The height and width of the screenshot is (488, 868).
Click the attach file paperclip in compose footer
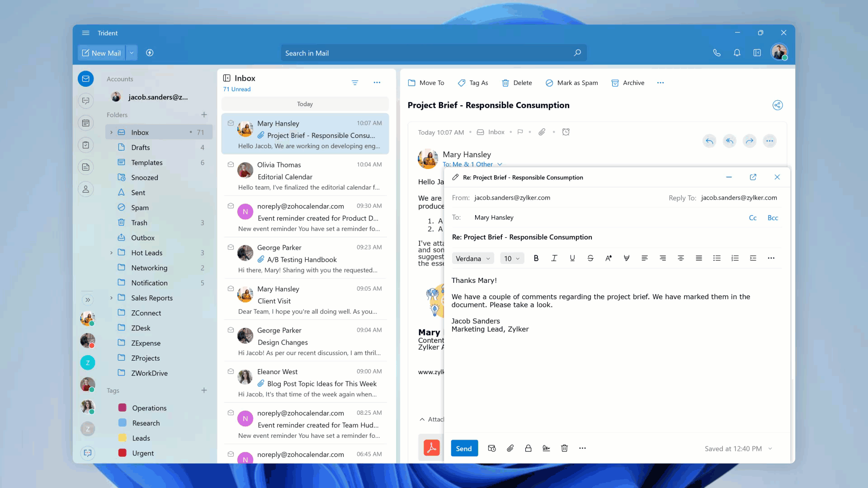[510, 448]
